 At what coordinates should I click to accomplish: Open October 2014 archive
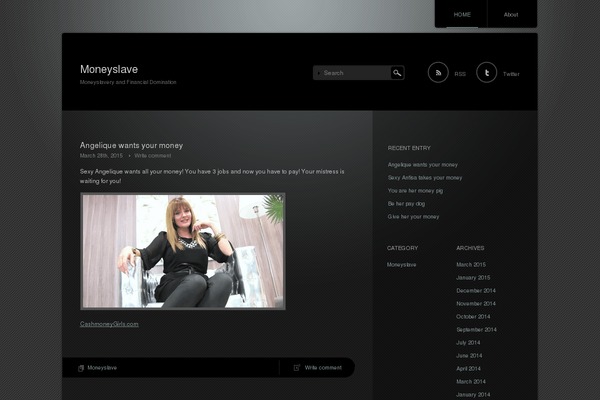pyautogui.click(x=473, y=317)
